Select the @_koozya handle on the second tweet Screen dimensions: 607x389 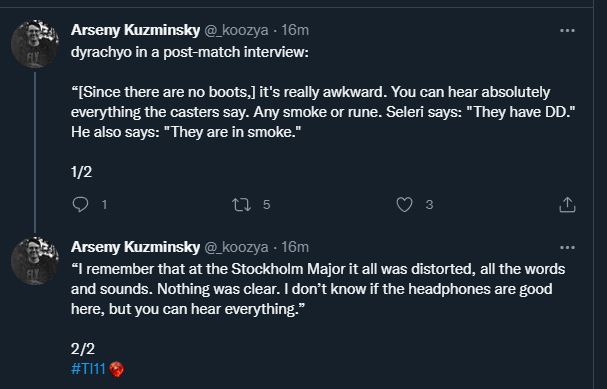[x=236, y=247]
